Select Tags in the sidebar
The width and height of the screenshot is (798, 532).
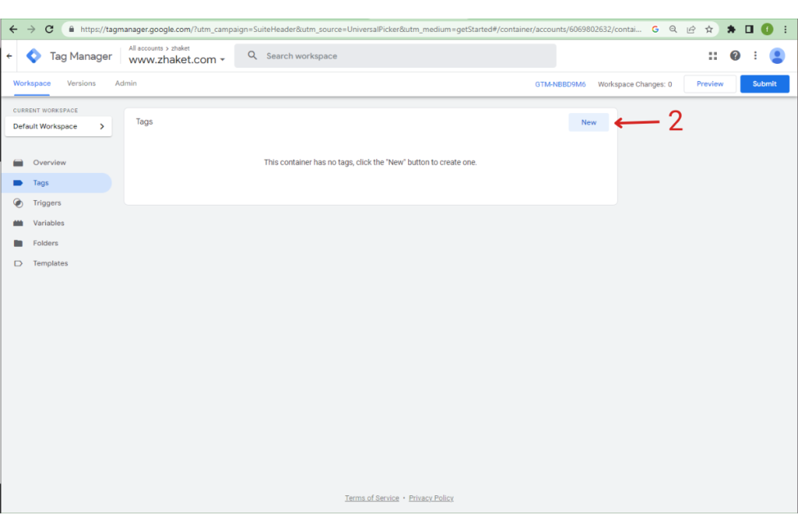click(x=57, y=182)
